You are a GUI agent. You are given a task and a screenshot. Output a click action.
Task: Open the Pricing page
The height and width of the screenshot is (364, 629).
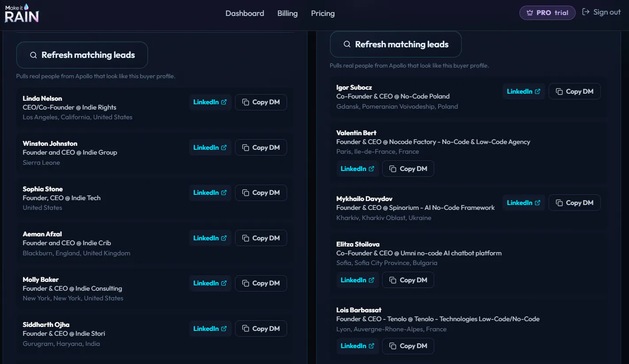[x=323, y=13]
